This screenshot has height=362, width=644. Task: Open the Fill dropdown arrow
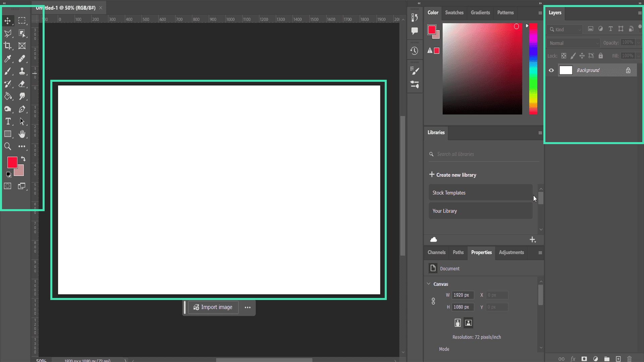tap(639, 56)
